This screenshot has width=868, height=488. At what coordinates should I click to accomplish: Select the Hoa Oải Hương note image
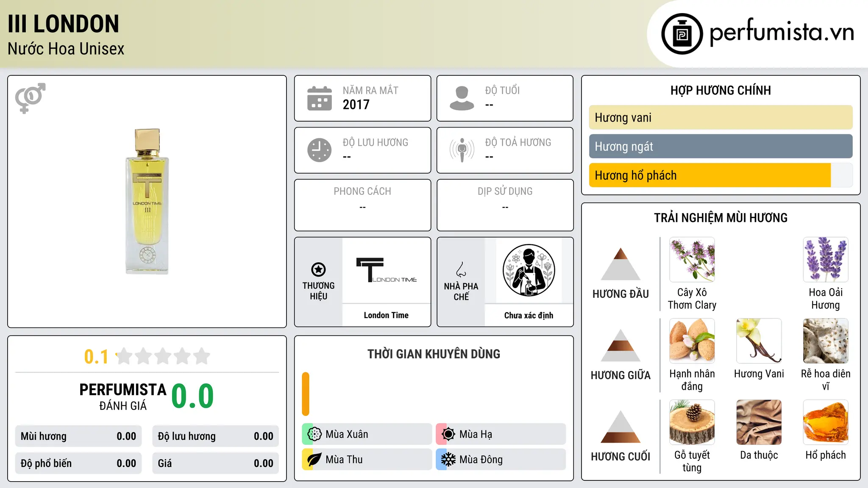tap(826, 260)
